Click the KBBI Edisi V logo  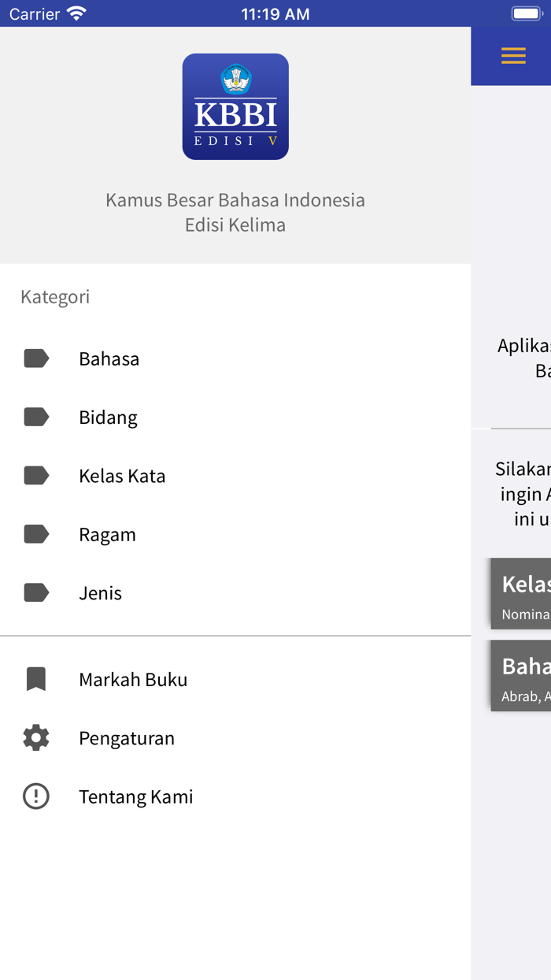click(235, 106)
